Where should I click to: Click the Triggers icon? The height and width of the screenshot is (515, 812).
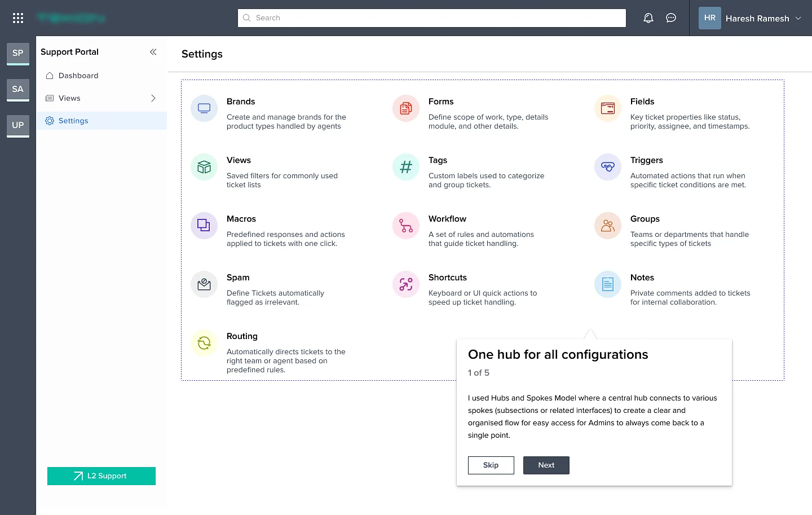(x=608, y=167)
